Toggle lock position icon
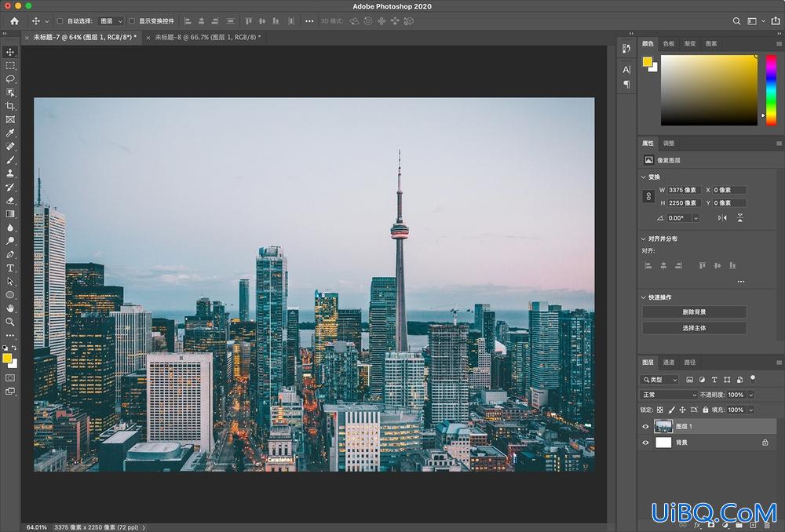This screenshot has width=785, height=532. [682, 410]
